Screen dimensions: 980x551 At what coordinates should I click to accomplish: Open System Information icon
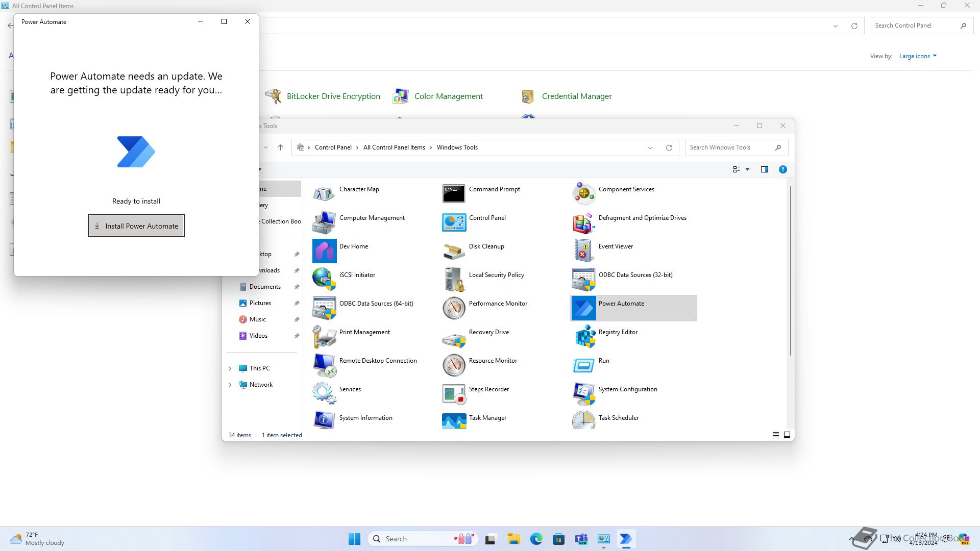click(x=324, y=420)
